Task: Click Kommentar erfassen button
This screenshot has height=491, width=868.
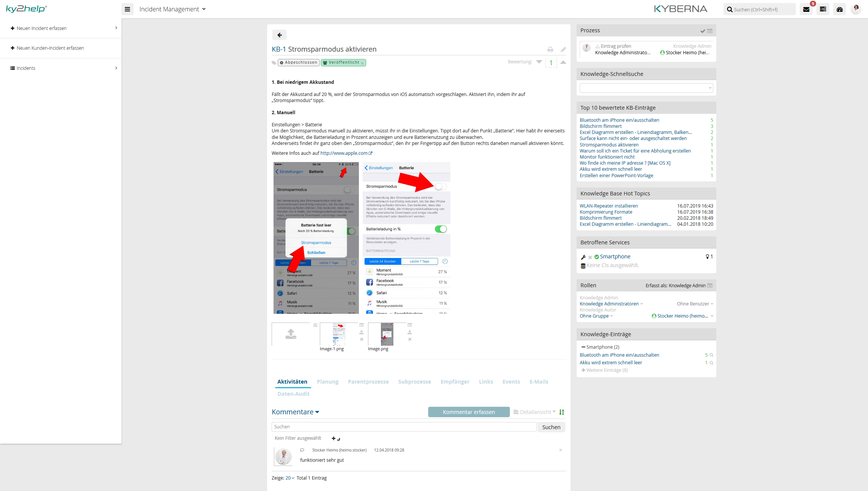Action: tap(469, 412)
